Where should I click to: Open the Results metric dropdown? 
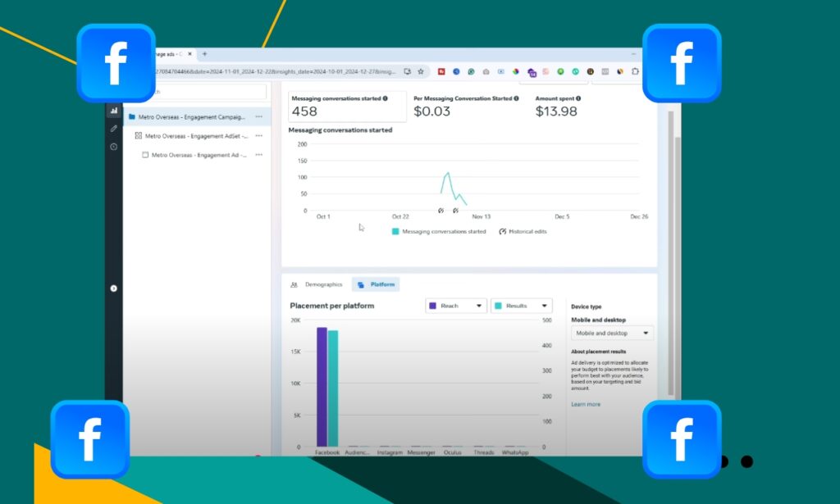coord(521,306)
